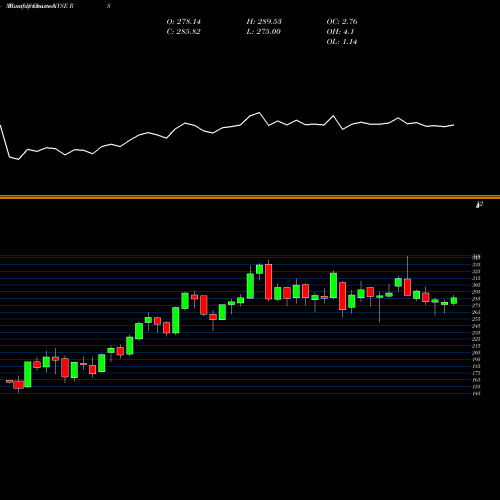
Task: Click the OL: 1.14 value
Action: (342, 42)
